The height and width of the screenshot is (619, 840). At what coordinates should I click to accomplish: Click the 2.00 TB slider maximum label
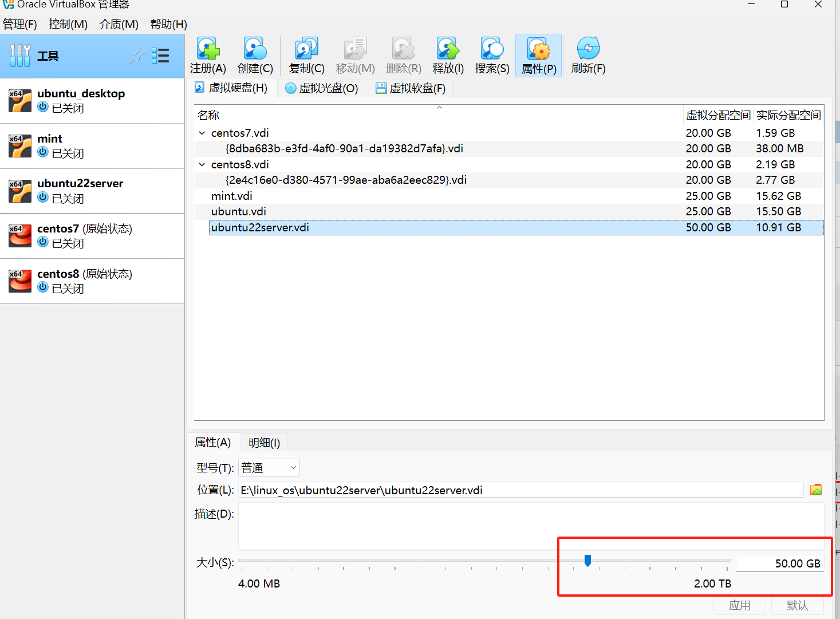coord(712,583)
